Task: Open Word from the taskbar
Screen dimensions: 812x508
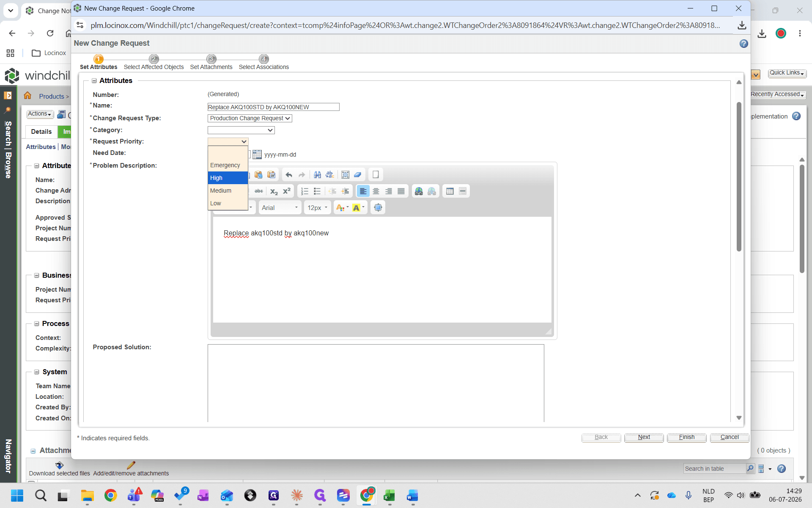Action: coord(412,495)
